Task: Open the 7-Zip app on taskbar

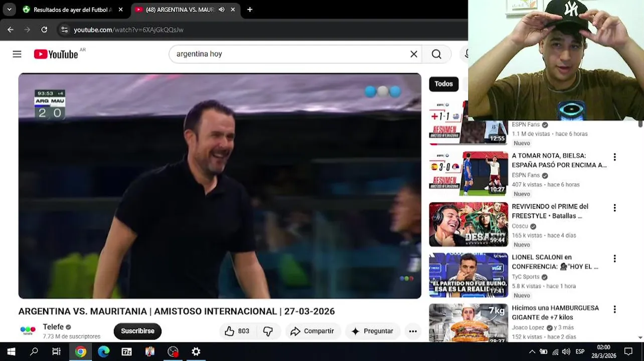Action: [126, 351]
